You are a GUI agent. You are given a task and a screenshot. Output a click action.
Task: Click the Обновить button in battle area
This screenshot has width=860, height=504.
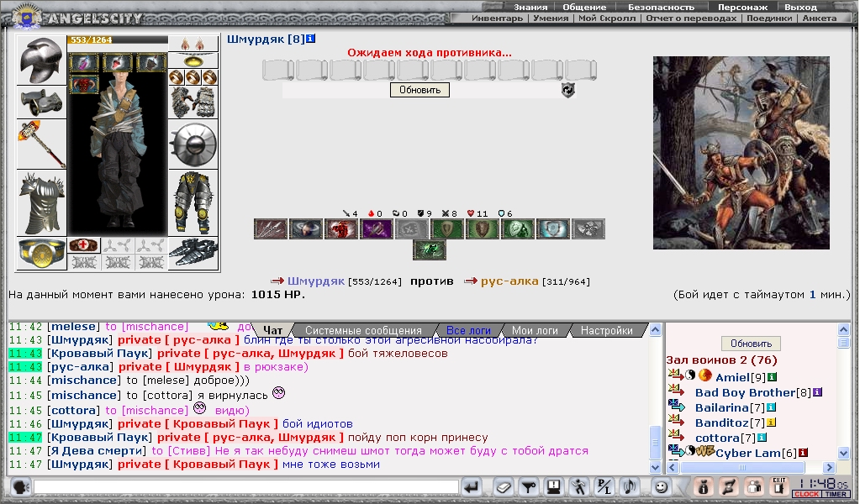pos(419,90)
